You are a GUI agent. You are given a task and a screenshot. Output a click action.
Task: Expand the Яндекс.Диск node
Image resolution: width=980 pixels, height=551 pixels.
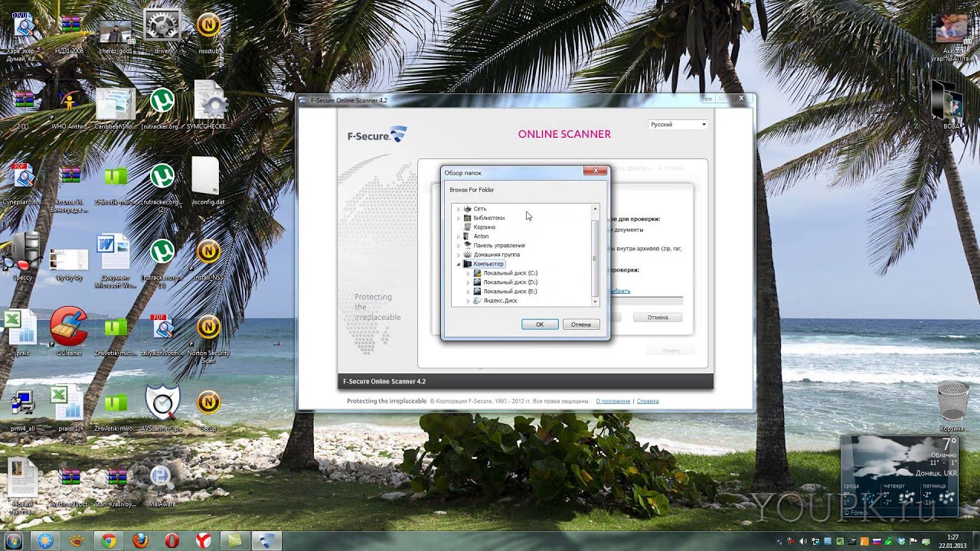click(468, 301)
